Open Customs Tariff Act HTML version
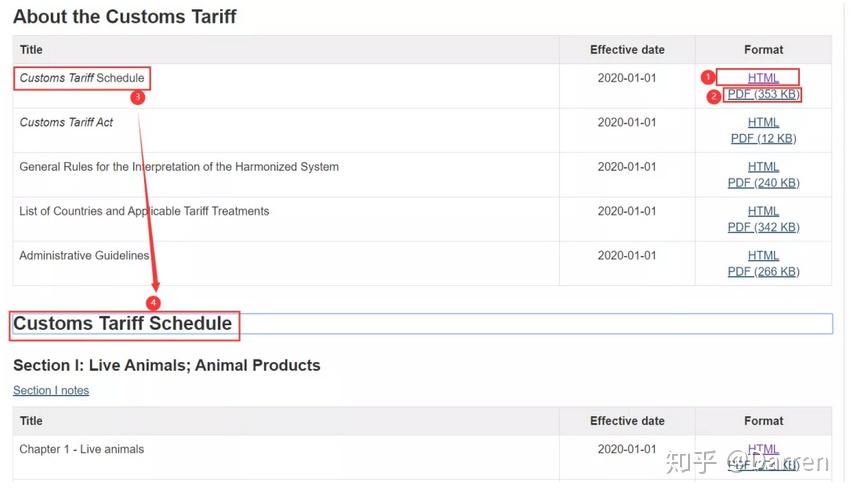 (x=763, y=122)
